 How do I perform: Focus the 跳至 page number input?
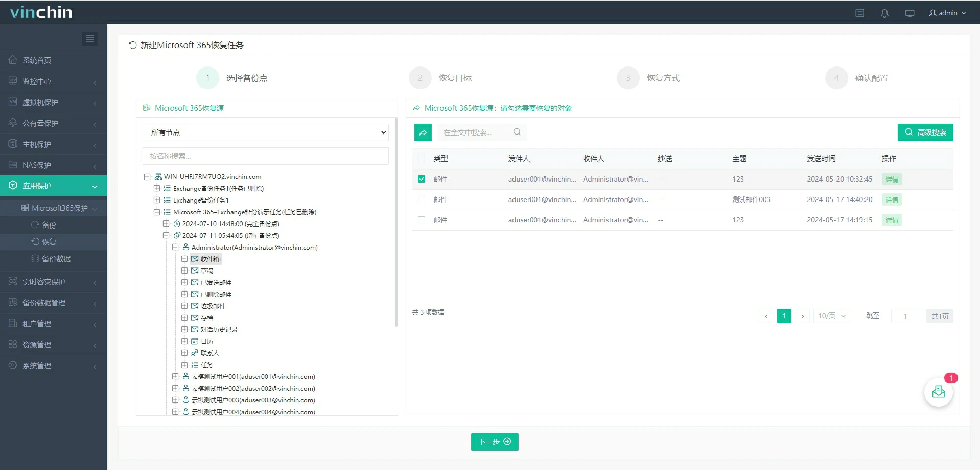click(x=908, y=316)
